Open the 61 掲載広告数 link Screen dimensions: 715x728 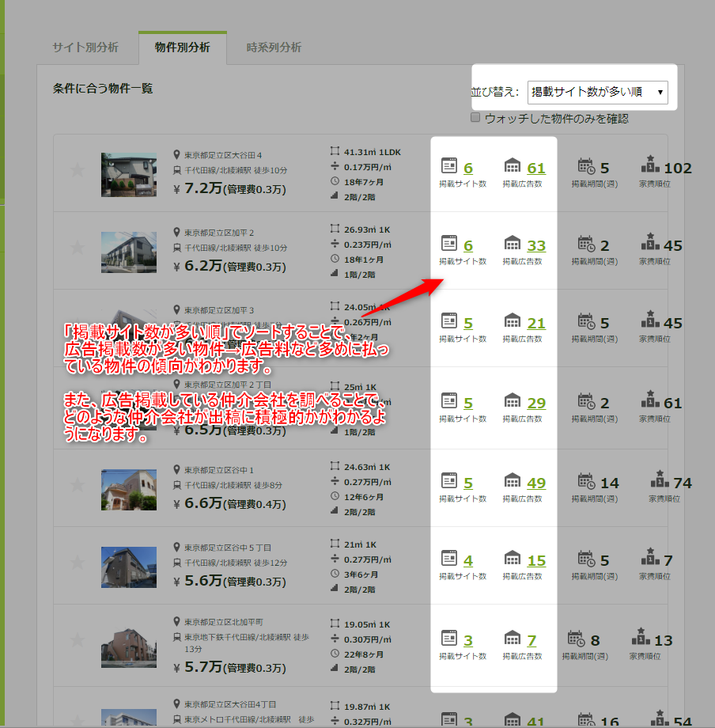click(x=536, y=168)
